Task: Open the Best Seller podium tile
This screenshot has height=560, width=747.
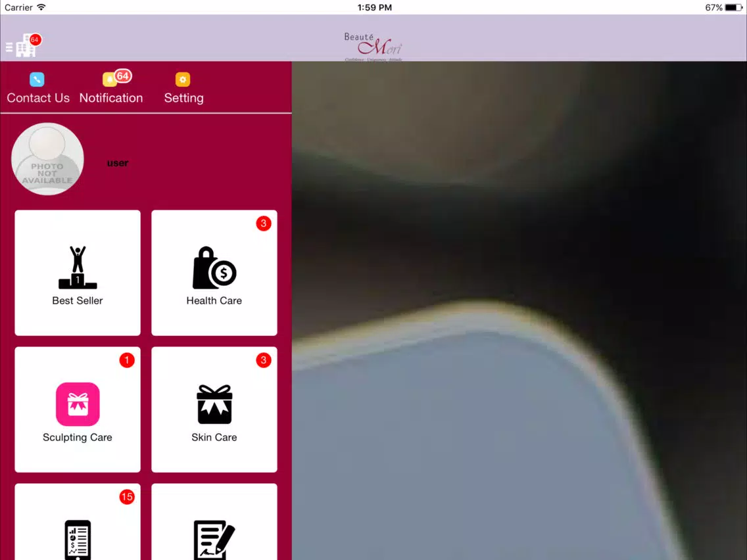Action: (78, 273)
